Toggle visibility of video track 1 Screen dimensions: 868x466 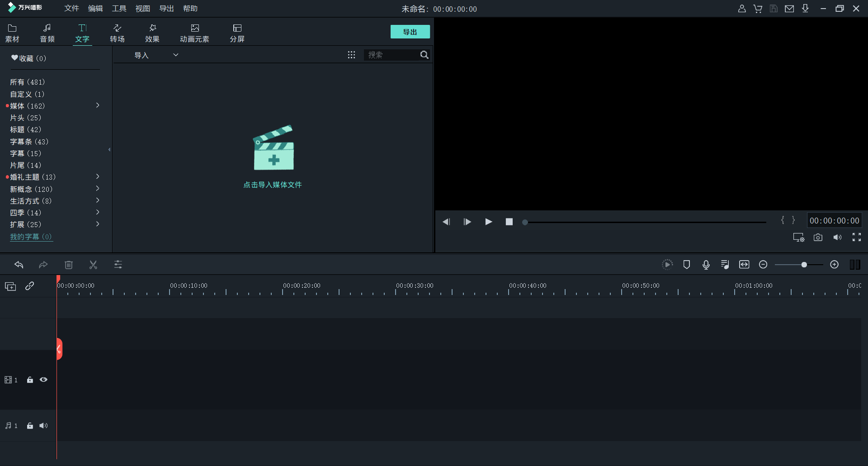(43, 380)
